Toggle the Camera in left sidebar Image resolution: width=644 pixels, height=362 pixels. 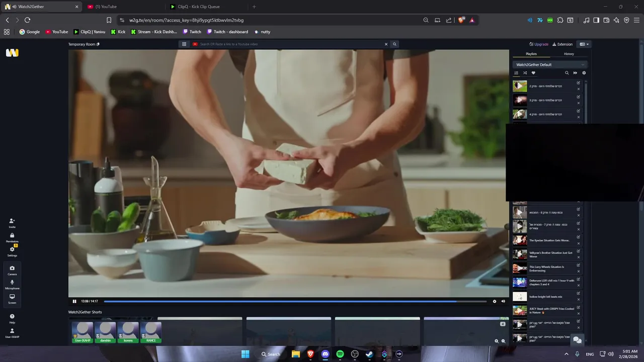point(12,270)
